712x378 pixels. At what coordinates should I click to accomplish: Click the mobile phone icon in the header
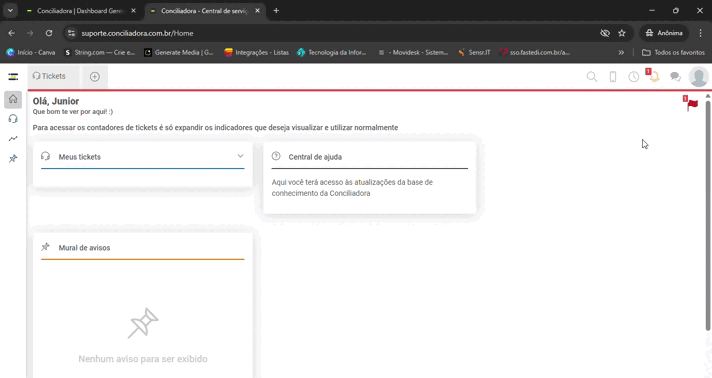pyautogui.click(x=613, y=77)
